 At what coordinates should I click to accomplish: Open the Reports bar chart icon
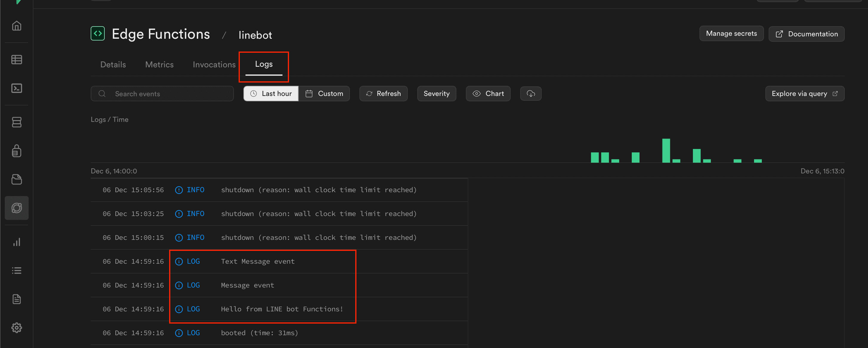coord(16,242)
